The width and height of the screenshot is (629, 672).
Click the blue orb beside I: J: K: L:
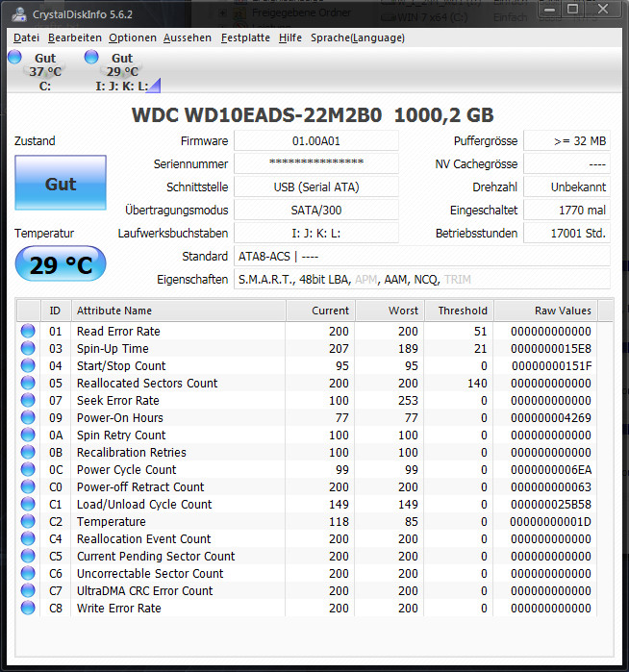(91, 57)
